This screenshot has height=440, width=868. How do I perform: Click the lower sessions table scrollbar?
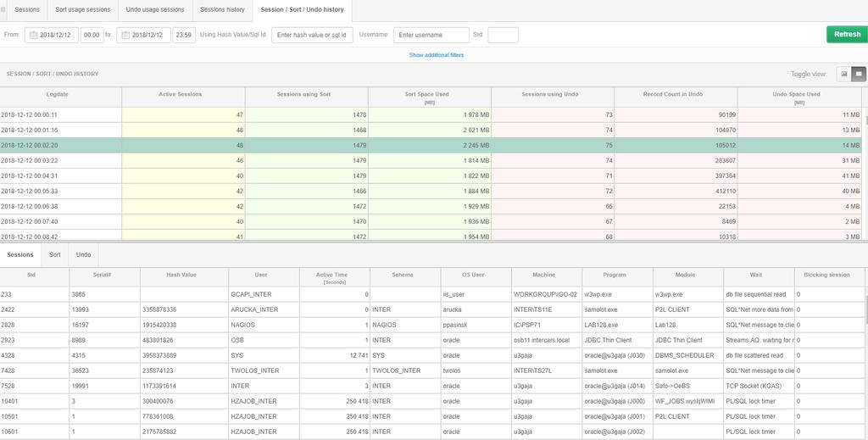865,310
